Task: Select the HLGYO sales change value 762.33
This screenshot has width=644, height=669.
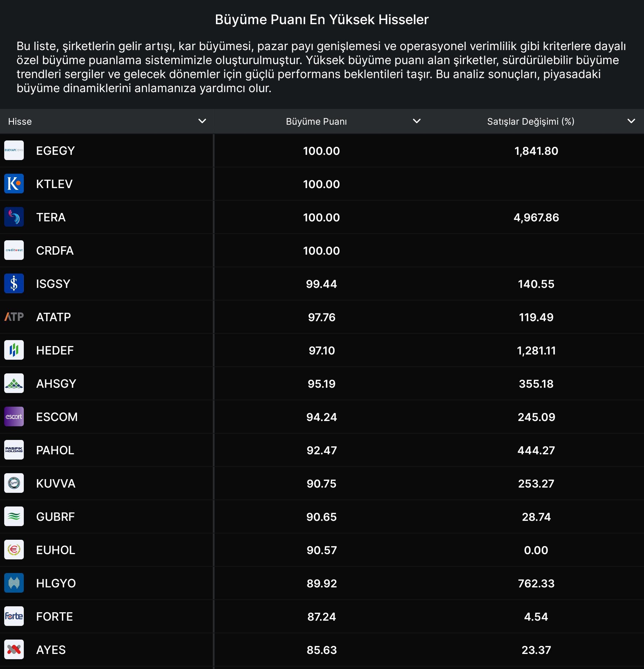Action: (536, 583)
